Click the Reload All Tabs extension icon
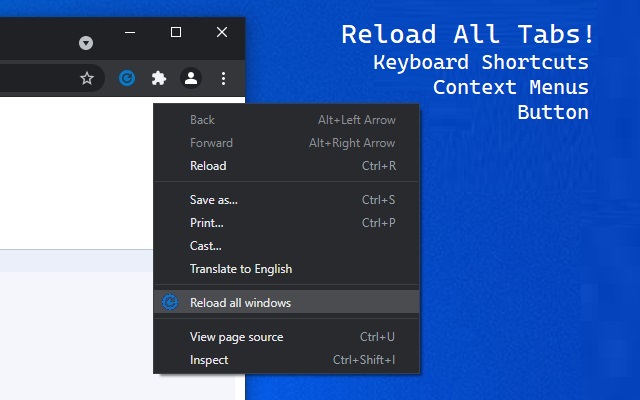640x400 pixels. point(127,78)
